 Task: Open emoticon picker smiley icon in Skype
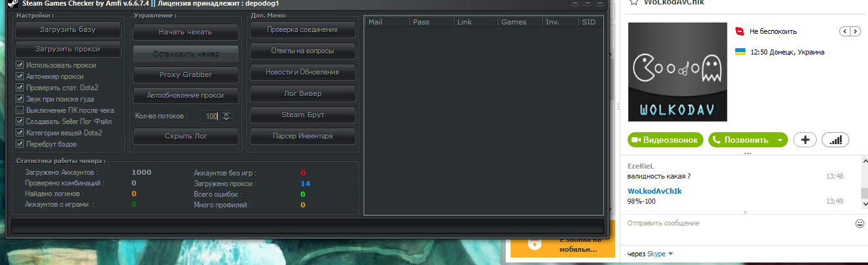click(x=860, y=224)
